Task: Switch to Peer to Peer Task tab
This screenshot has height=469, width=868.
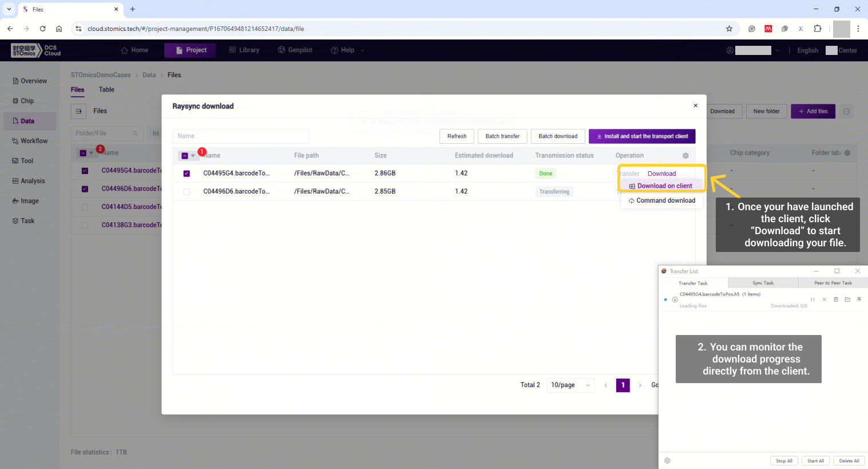Action: [833, 283]
